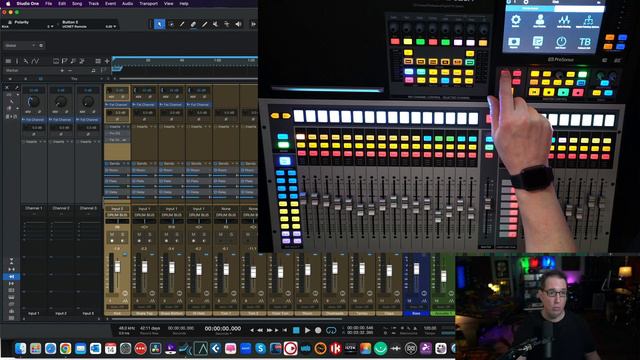Select the Eraser tool

193,24
